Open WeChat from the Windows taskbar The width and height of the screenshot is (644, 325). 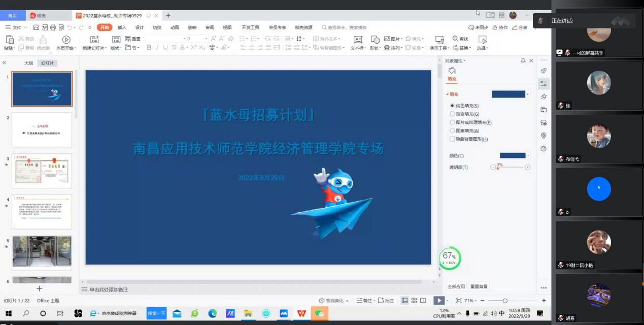point(319,313)
